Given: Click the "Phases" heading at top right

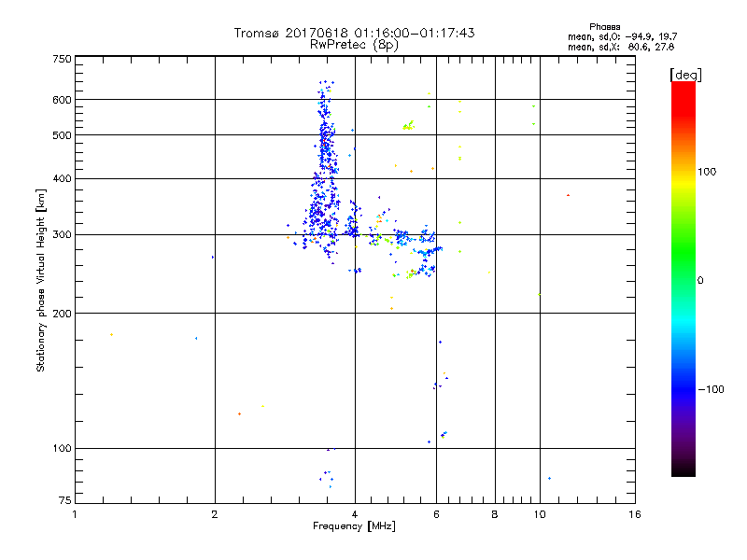Looking at the screenshot, I should pos(604,27).
